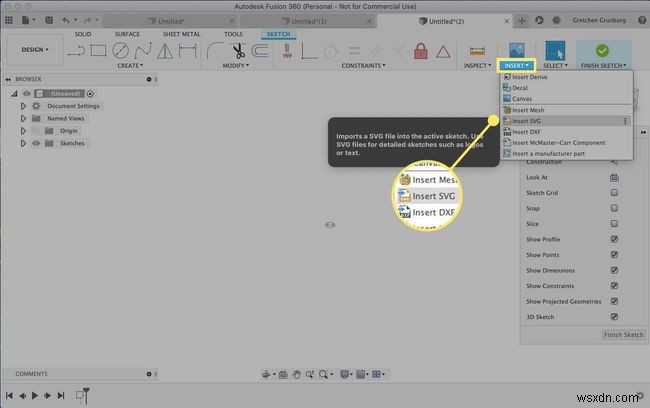Expand the Origin folder
Viewport: 650px width, 408px height.
[x=23, y=131]
